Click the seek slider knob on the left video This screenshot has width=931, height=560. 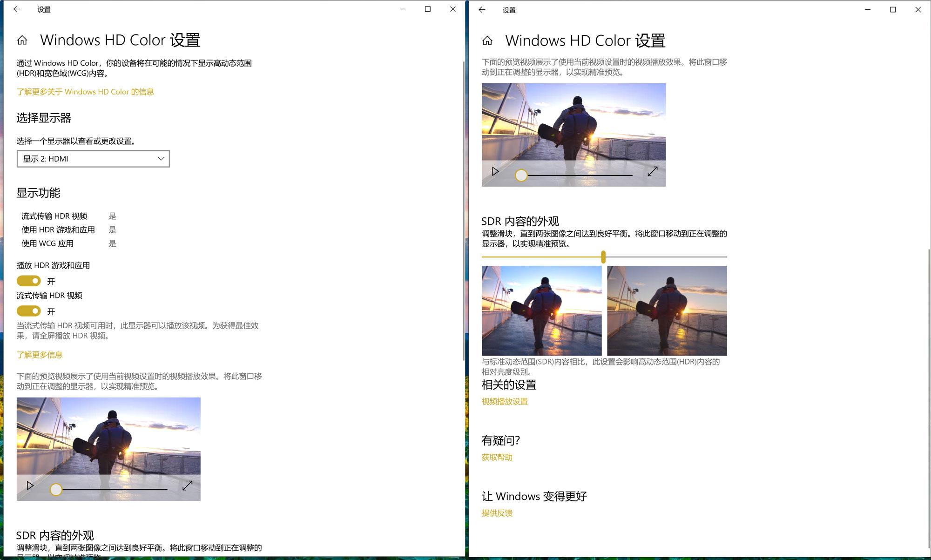tap(57, 489)
